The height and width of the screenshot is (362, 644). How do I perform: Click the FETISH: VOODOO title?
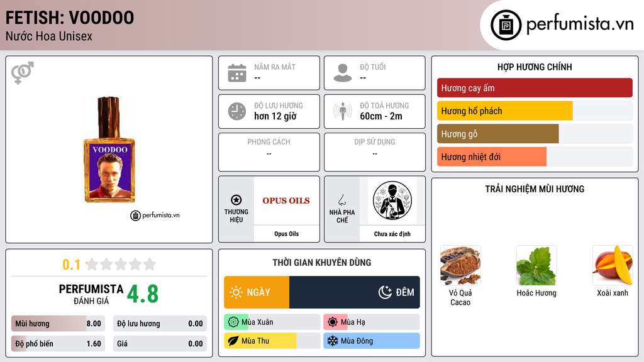click(70, 18)
